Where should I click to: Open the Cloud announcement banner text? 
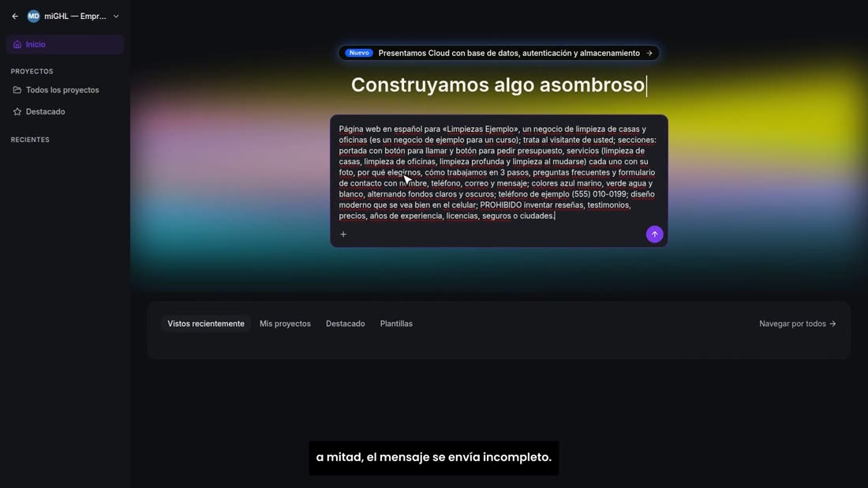pos(509,53)
